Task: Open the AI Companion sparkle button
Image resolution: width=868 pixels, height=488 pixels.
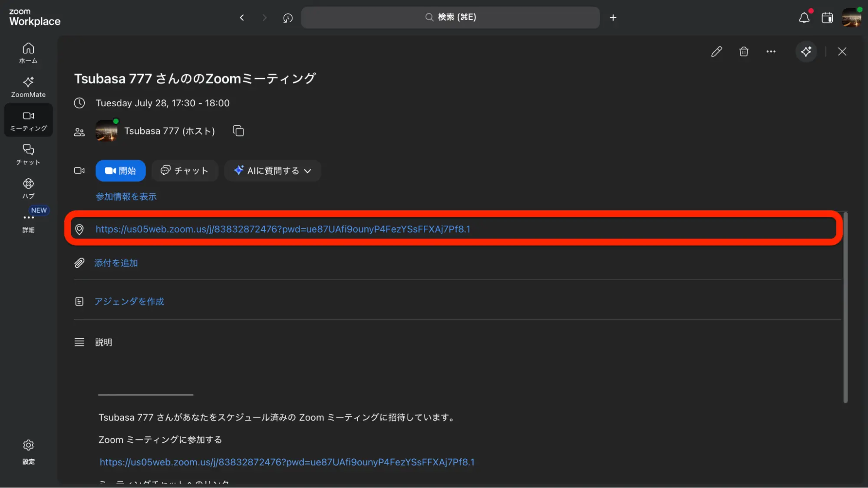Action: tap(806, 52)
